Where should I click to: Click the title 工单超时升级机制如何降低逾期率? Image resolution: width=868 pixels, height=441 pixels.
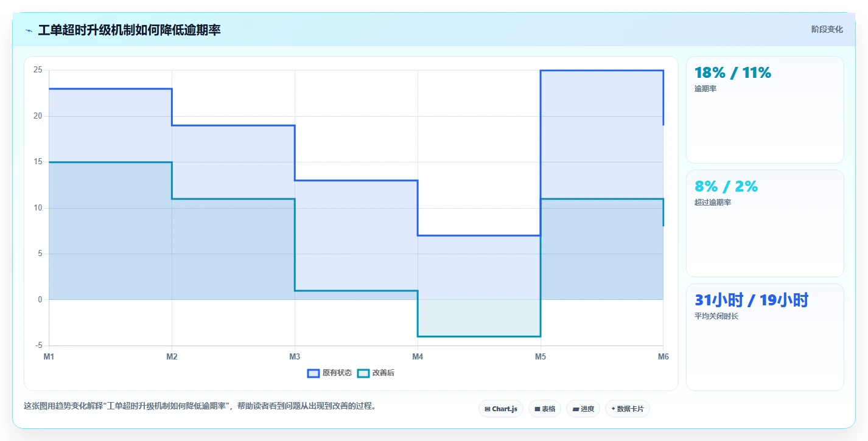pyautogui.click(x=129, y=30)
